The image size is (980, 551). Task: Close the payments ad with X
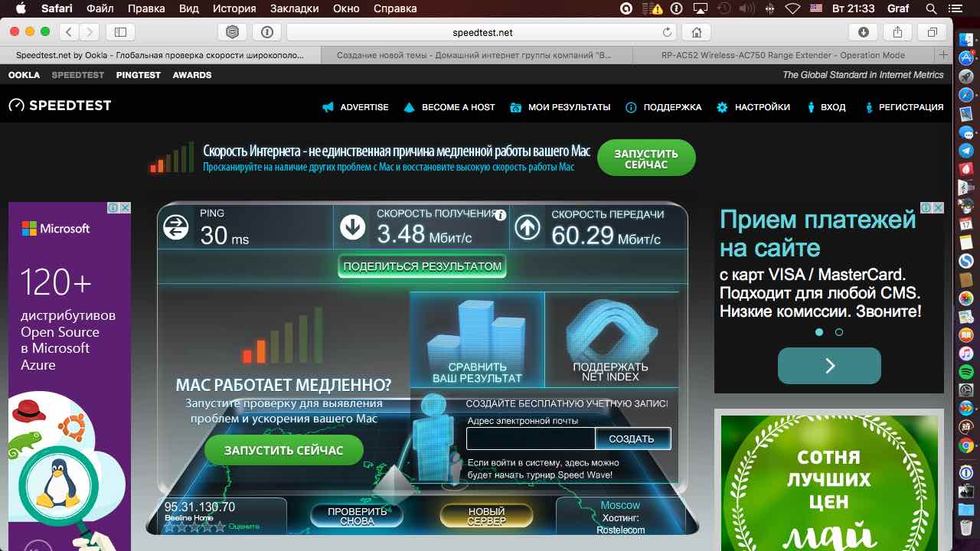pos(938,207)
